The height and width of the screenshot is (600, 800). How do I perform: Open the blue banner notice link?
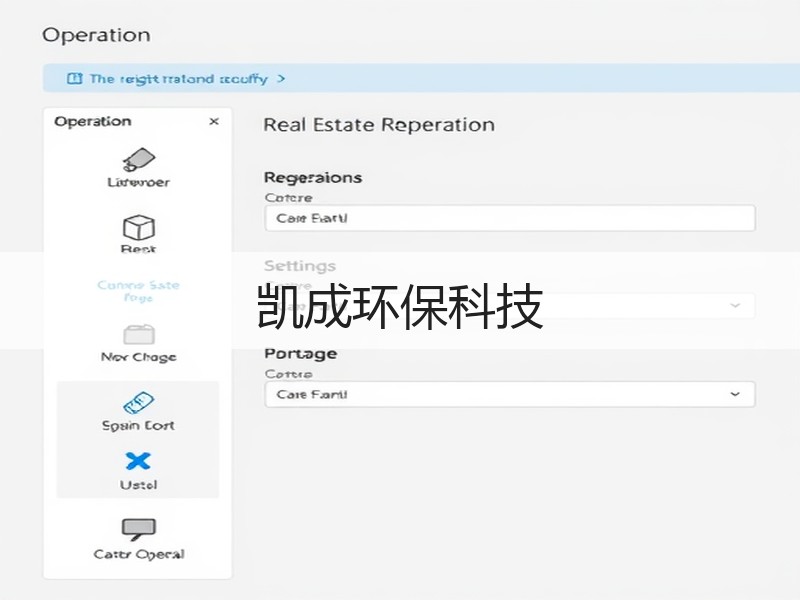click(178, 79)
